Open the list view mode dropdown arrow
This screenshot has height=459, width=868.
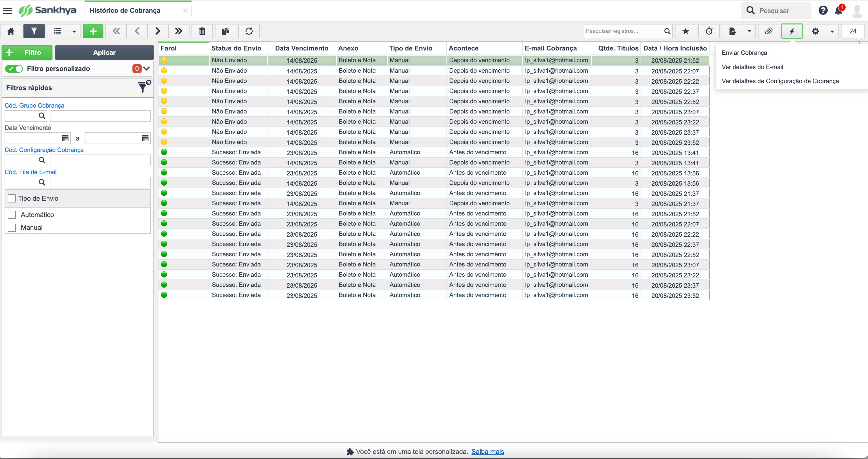pyautogui.click(x=74, y=31)
